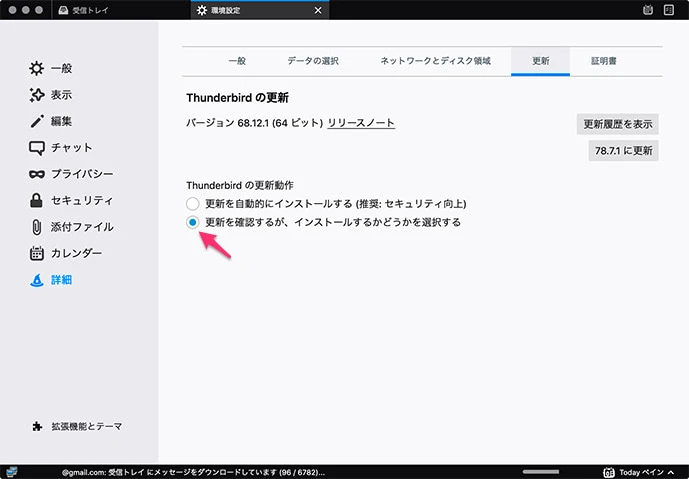Viewport: 689px width, 479px height.
Task: Select the 編集 pencil icon in sidebar
Action: tap(37, 121)
